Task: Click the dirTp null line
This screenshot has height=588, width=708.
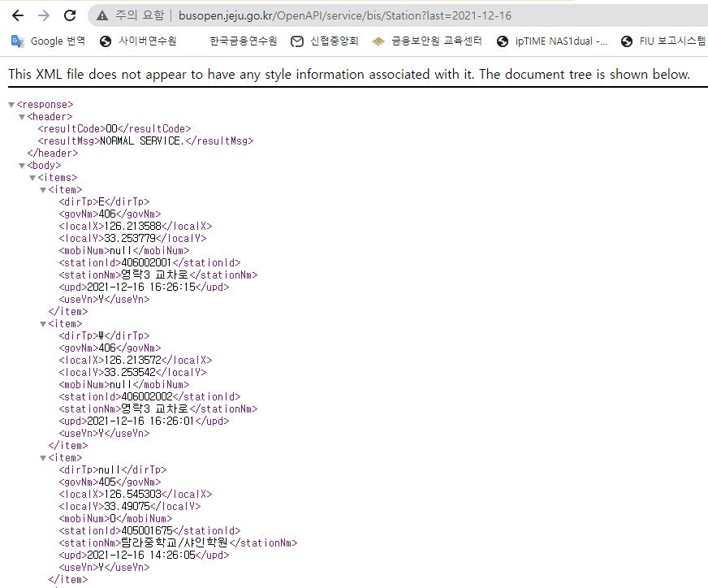Action: tap(113, 470)
